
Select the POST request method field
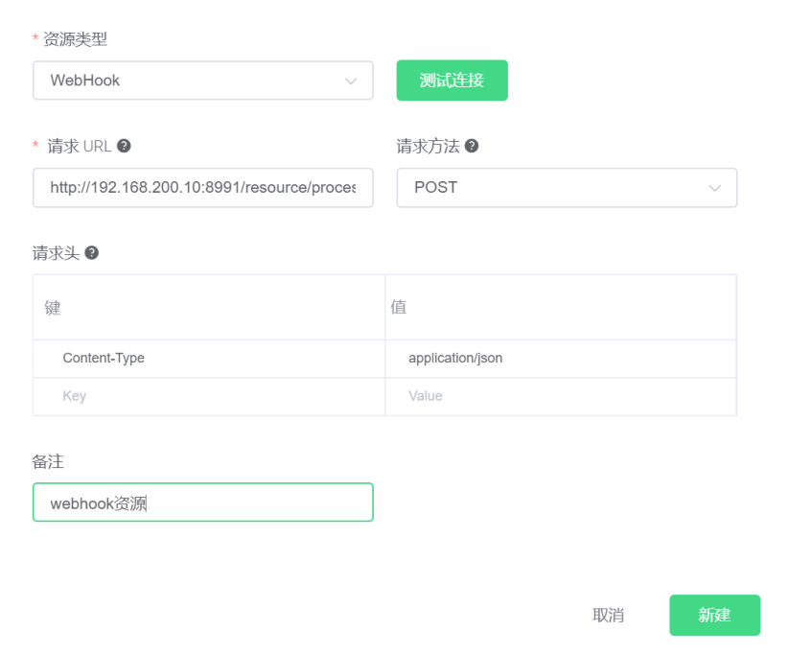click(x=567, y=187)
